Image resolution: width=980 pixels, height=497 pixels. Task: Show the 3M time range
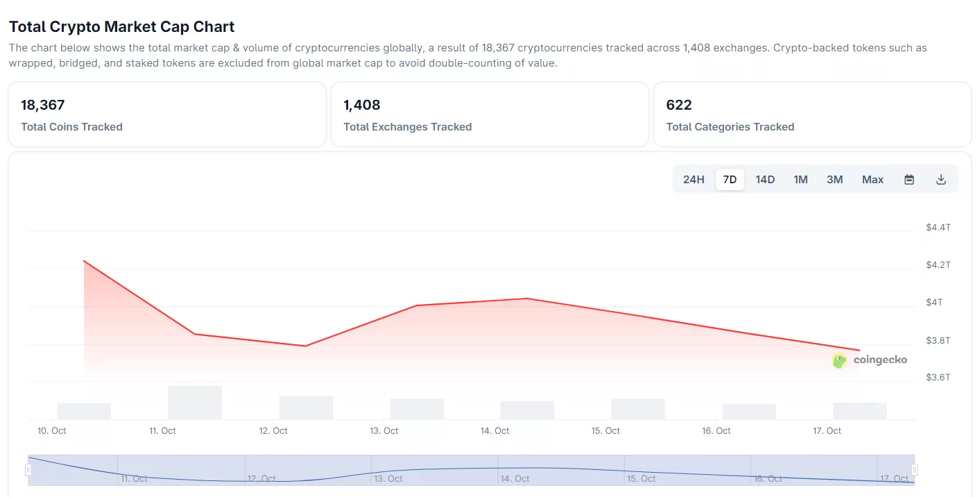pyautogui.click(x=834, y=180)
